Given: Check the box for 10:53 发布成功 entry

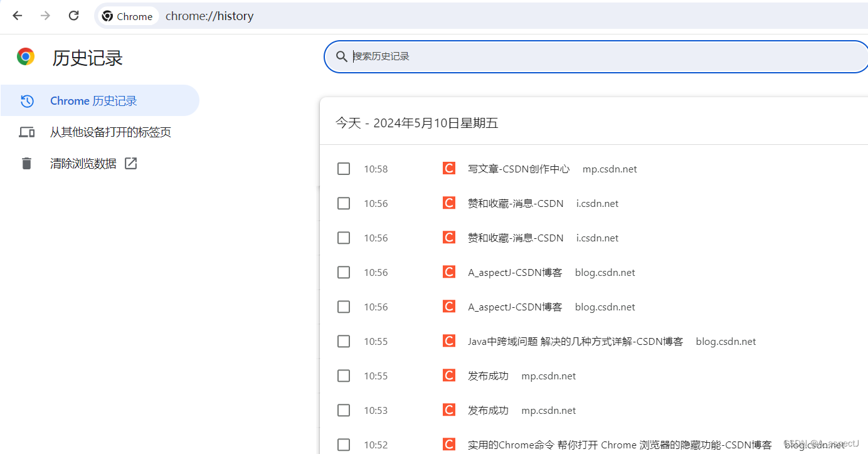Looking at the screenshot, I should [344, 410].
